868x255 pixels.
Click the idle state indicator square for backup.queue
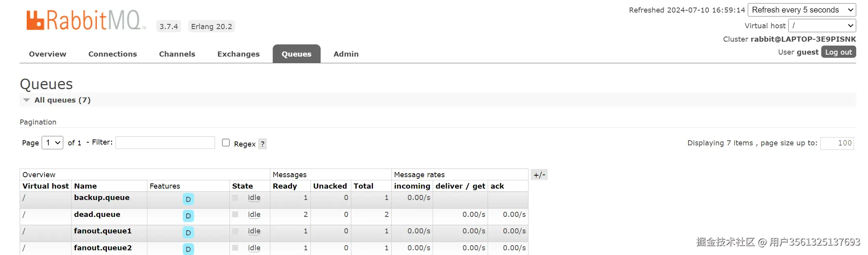pyautogui.click(x=235, y=198)
